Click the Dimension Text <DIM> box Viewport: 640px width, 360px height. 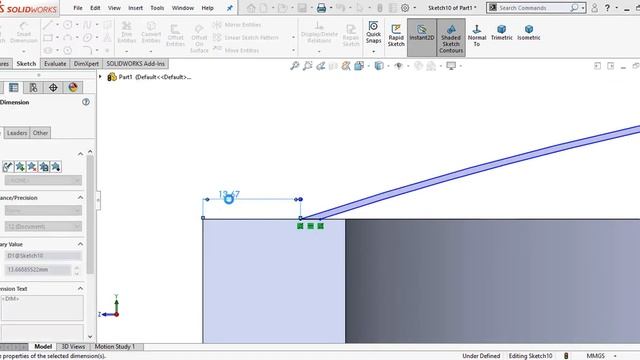[x=42, y=307]
